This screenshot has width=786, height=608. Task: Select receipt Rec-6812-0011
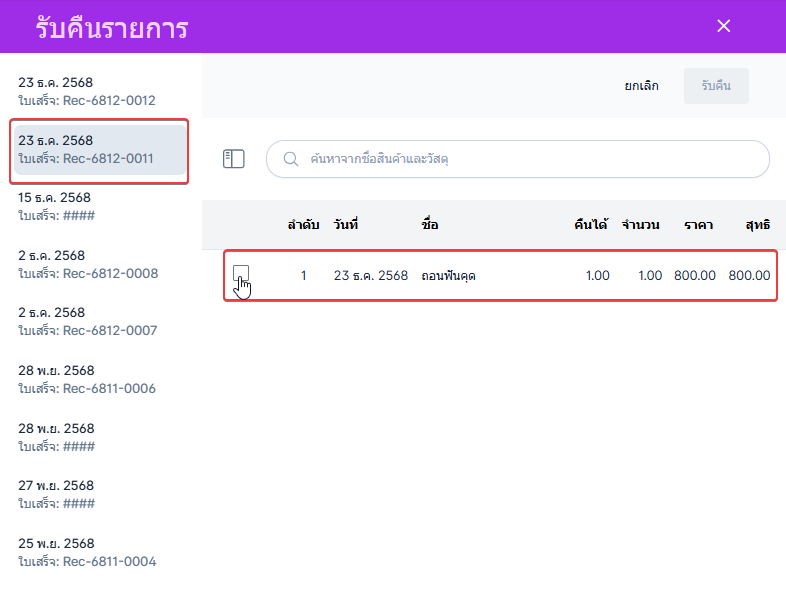point(100,150)
